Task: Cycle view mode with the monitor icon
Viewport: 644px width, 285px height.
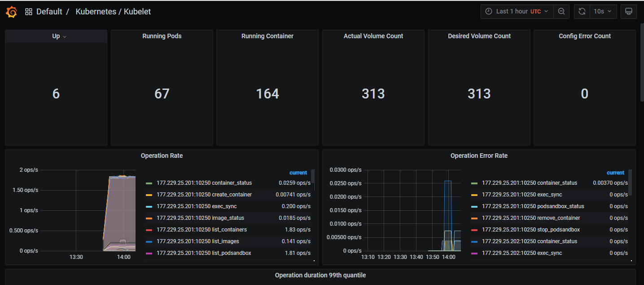Action: click(629, 12)
